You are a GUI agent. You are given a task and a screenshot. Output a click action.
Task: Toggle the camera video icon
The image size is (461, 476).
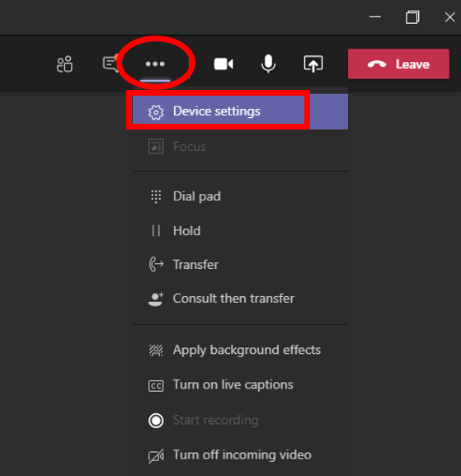[223, 64]
